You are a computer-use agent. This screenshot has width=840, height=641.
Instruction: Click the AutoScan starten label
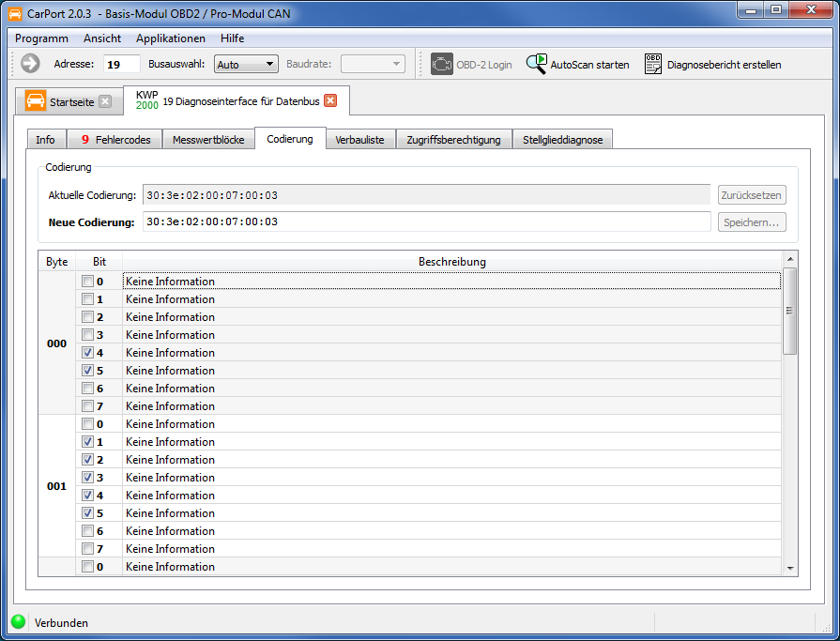[x=589, y=65]
